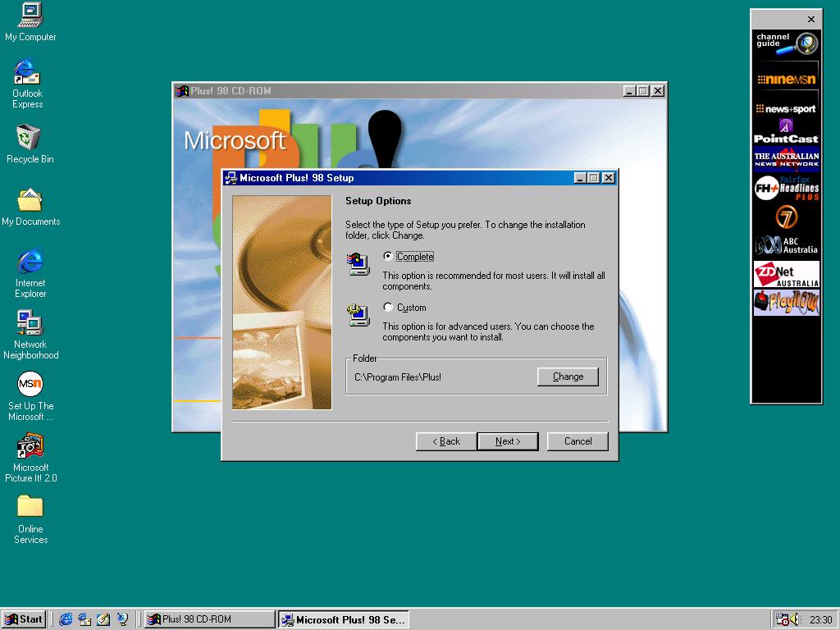Click the Complete setup computer icon
840x630 pixels.
358,263
